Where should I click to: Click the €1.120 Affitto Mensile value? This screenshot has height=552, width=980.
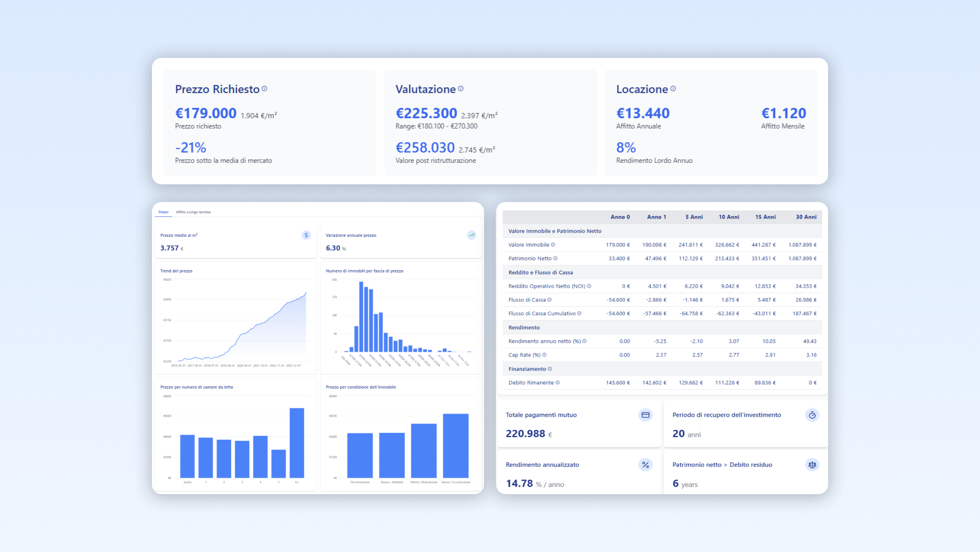[x=784, y=113]
